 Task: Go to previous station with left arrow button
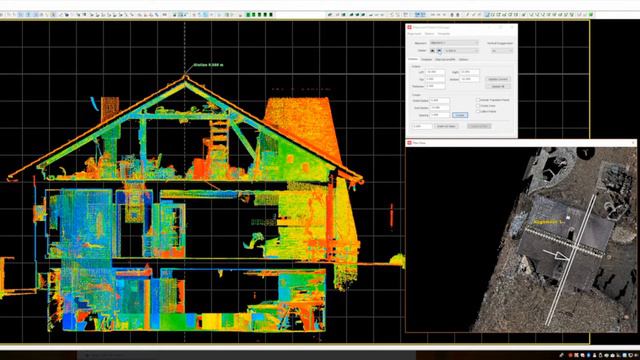click(433, 51)
